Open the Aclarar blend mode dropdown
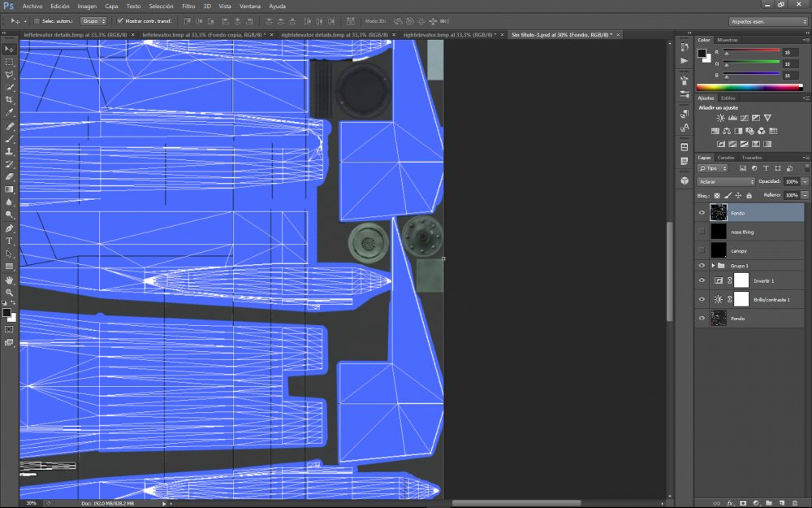This screenshot has height=508, width=812. coord(726,181)
